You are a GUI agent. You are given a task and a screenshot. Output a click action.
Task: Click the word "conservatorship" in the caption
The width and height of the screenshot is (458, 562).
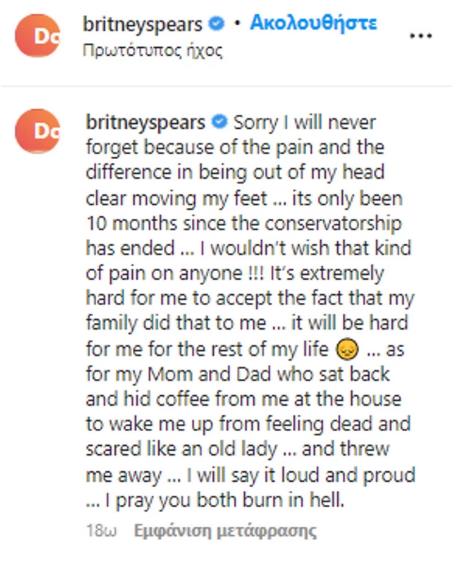click(x=333, y=224)
